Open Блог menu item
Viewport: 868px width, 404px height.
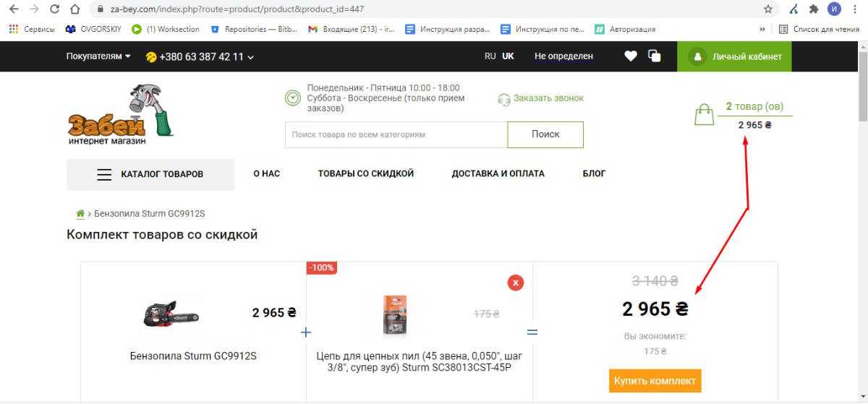point(595,174)
